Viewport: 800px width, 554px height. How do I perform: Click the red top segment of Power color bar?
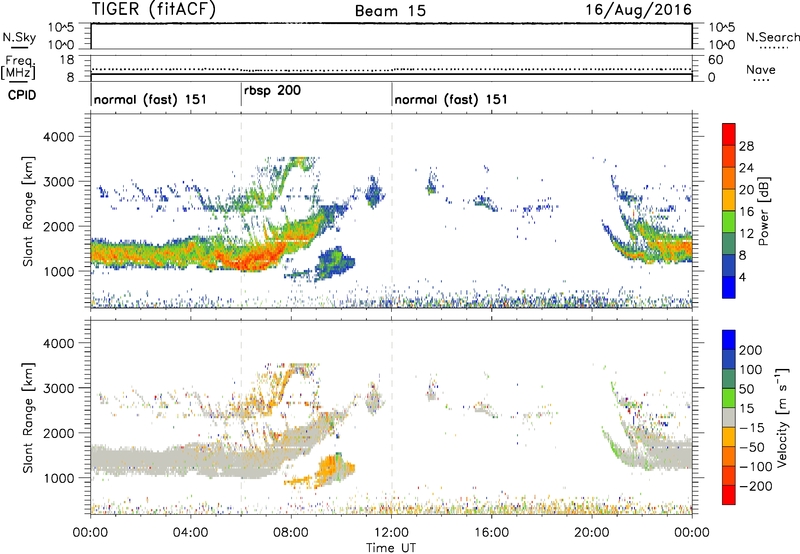coord(729,134)
